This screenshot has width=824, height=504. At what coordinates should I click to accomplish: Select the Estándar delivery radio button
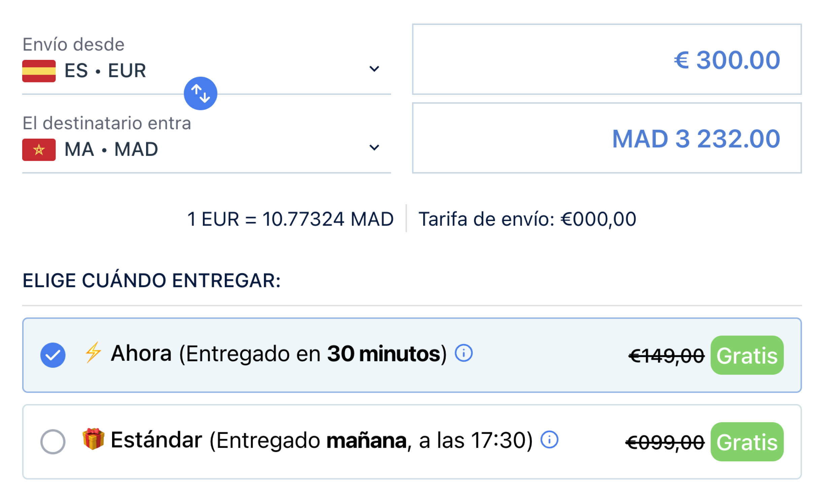click(53, 441)
